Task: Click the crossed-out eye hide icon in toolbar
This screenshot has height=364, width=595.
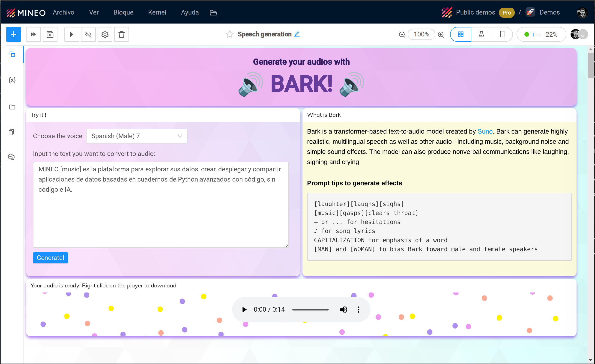Action: click(x=88, y=34)
